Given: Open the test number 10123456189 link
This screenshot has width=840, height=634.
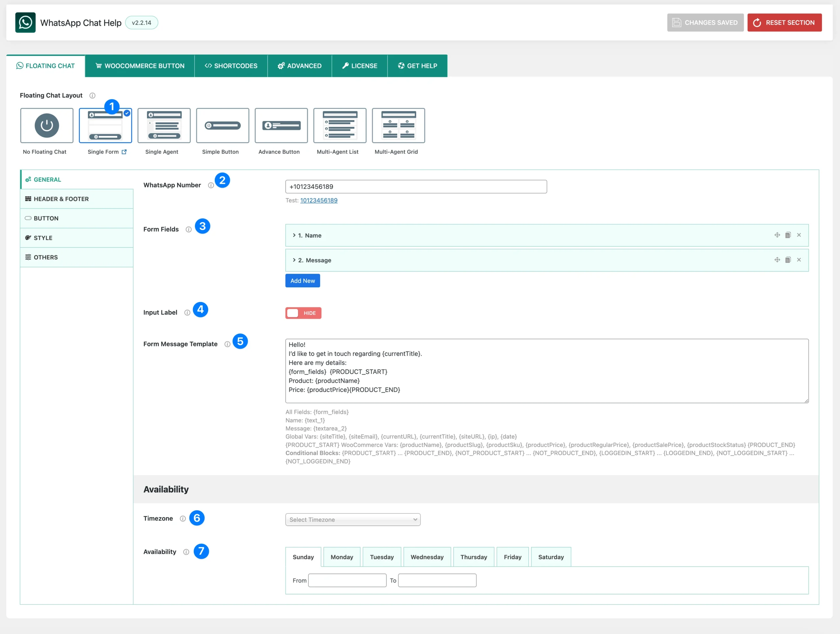Looking at the screenshot, I should [319, 200].
